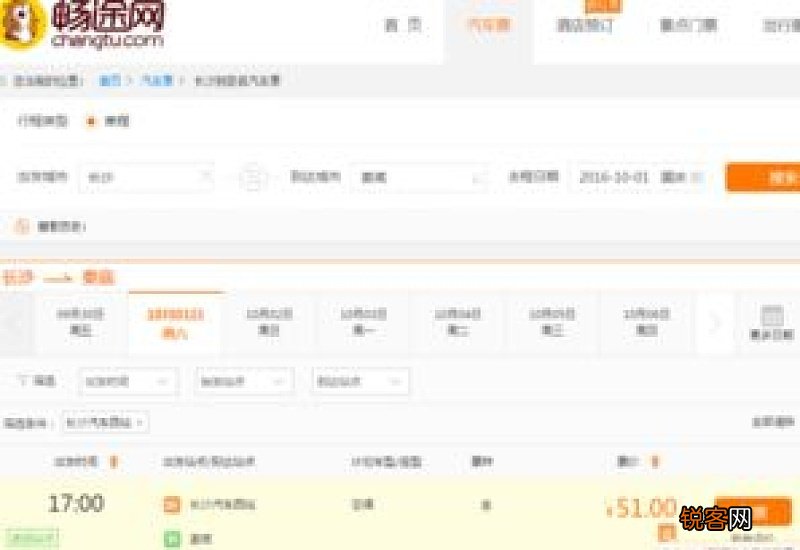This screenshot has height=550, width=800.
Task: Click the orange search button
Action: (763, 178)
